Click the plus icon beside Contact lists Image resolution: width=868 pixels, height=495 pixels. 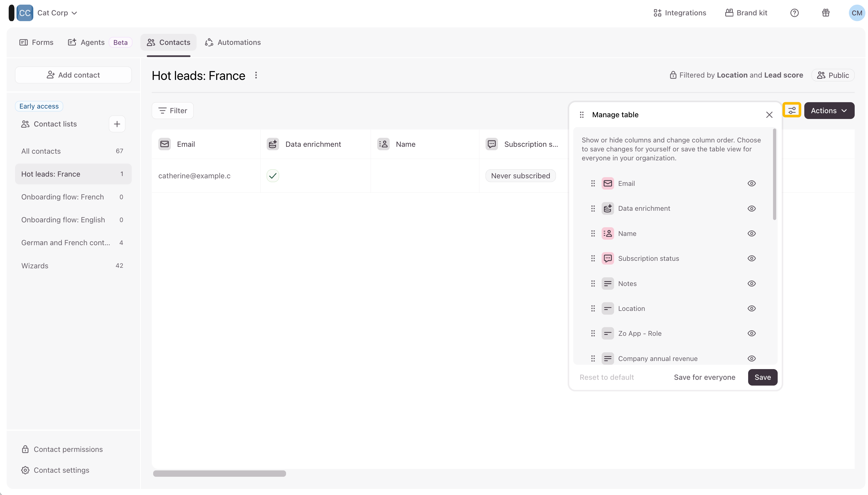click(x=117, y=124)
